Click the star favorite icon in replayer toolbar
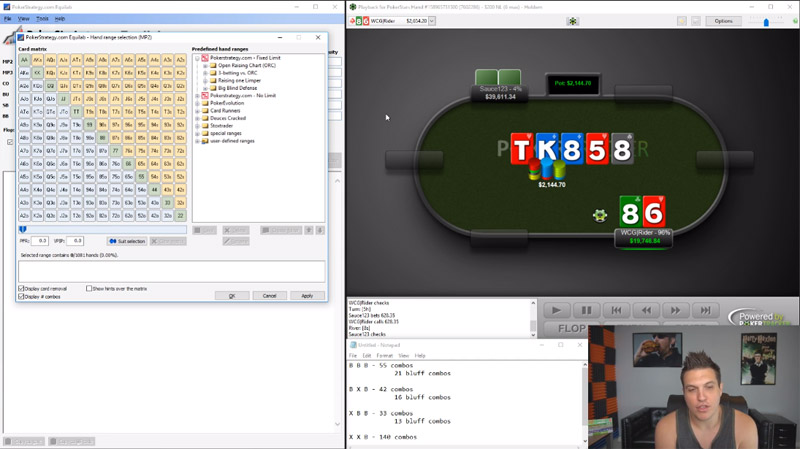Screen dimensions: 800x449 tap(682, 21)
